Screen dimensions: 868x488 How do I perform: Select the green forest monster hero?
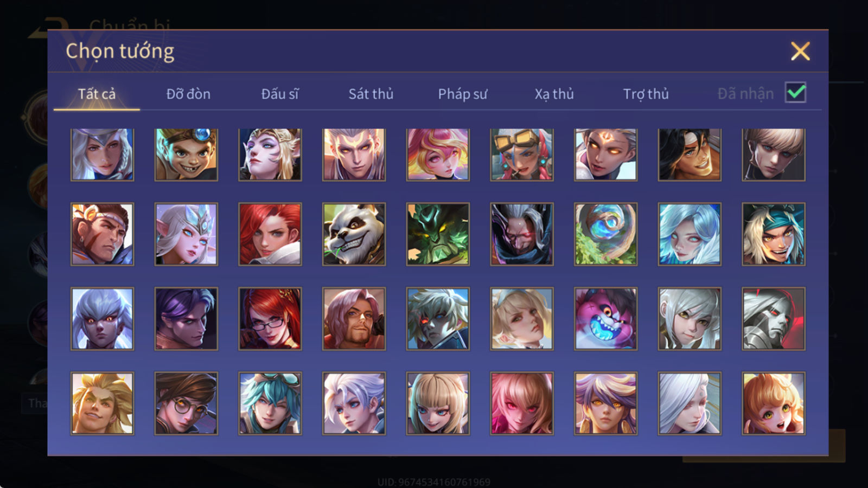pyautogui.click(x=438, y=234)
